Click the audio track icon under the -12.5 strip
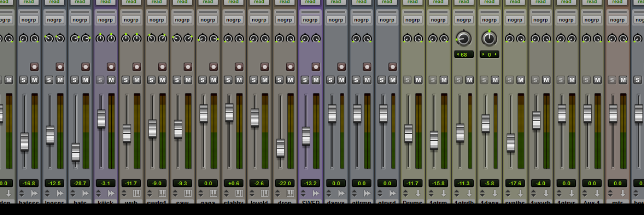This screenshot has height=215, width=644. click(x=60, y=193)
